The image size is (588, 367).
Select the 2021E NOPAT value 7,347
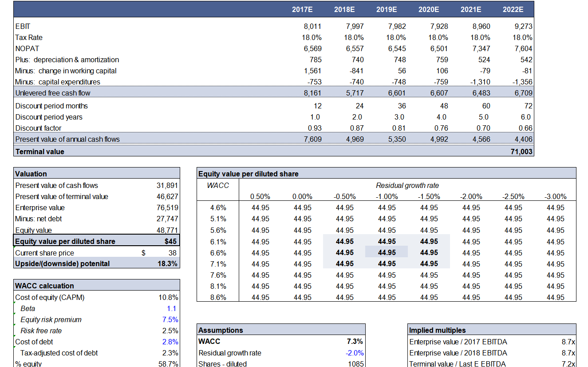[x=482, y=49]
